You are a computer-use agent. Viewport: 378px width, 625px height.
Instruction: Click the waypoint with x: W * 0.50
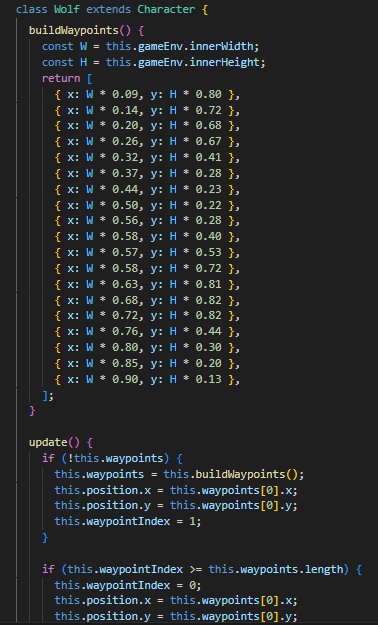[148, 205]
